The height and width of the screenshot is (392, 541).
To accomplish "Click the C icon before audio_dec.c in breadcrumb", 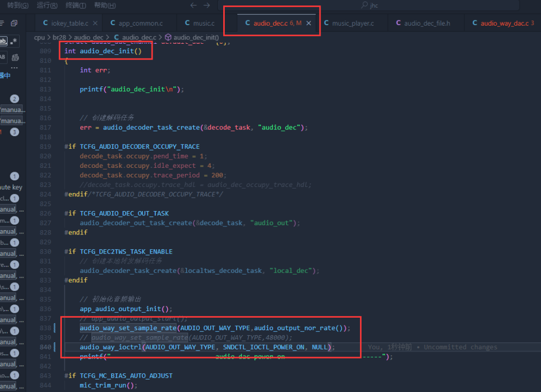I will coord(117,37).
